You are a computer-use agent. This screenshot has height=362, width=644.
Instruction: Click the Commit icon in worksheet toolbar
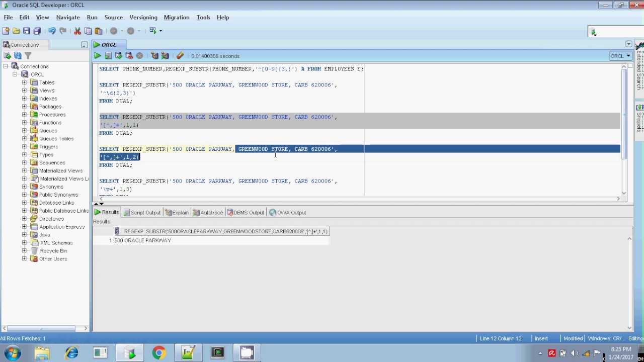(119, 56)
